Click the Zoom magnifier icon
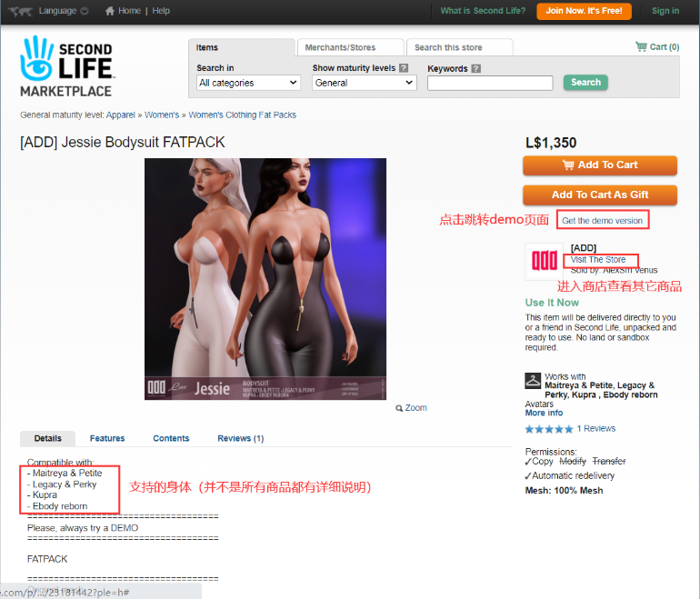 [x=399, y=408]
